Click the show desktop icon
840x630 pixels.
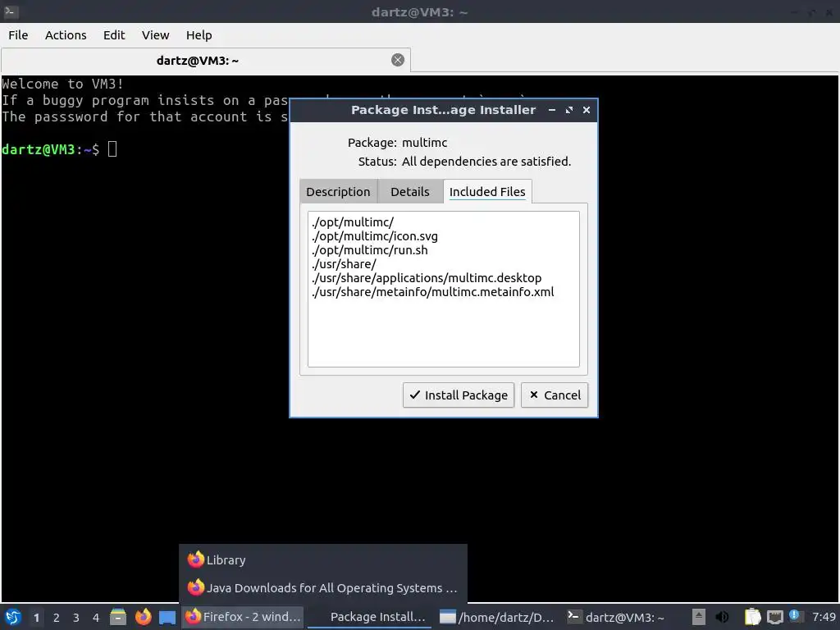tap(167, 617)
